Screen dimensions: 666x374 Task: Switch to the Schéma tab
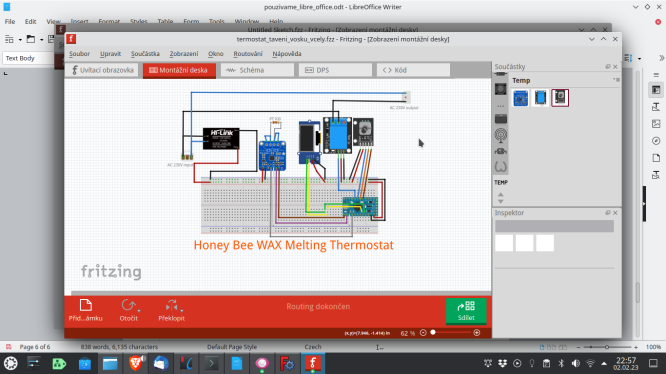[257, 70]
